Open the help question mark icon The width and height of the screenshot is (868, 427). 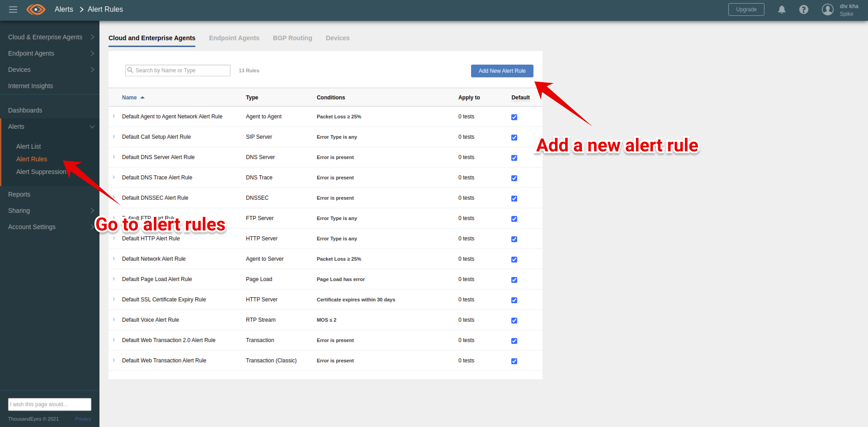[804, 9]
